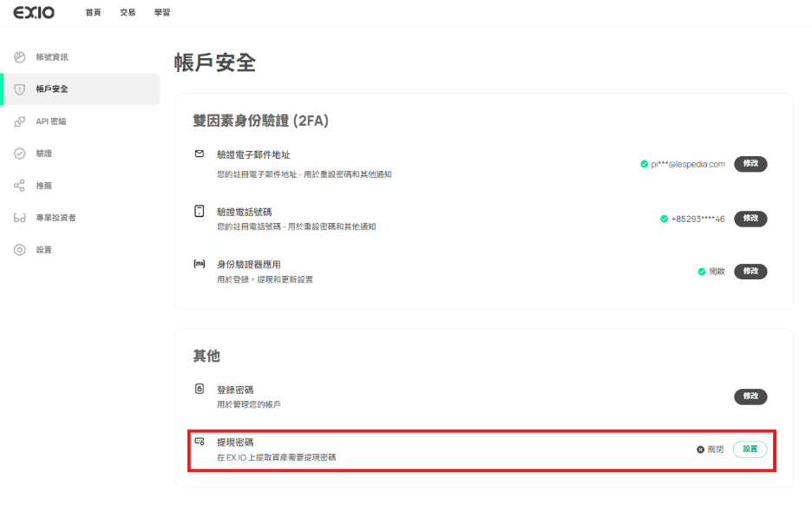Image resolution: width=812 pixels, height=505 pixels.
Task: Click the verification badge icon in sidebar
Action: coord(19,154)
